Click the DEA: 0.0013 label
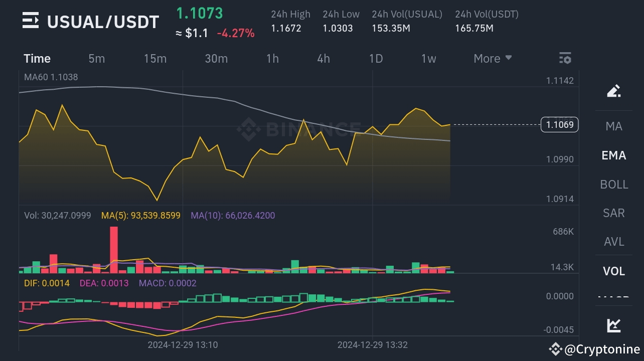Screen dimensions: 644x361 [x=104, y=283]
